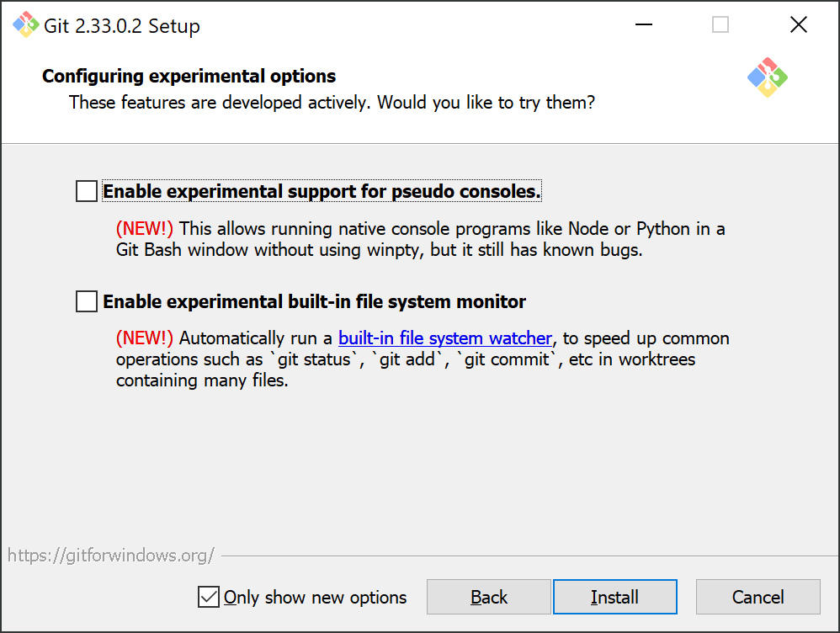Click the gitforwindows.org URL text

[111, 556]
